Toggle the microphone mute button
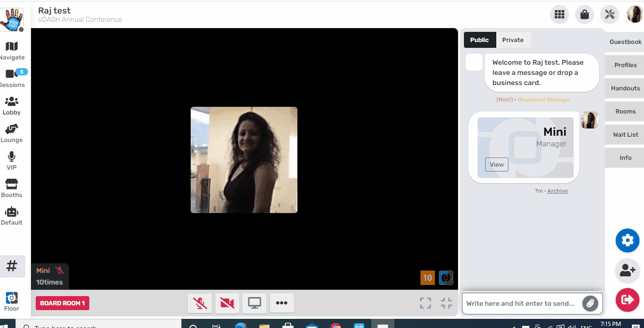The width and height of the screenshot is (644, 328). pos(200,303)
